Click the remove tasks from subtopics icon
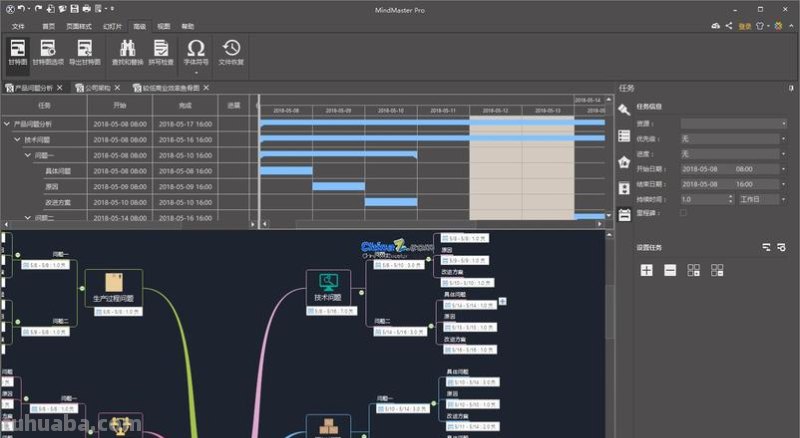Viewport: 800px width, 438px height. [717, 270]
